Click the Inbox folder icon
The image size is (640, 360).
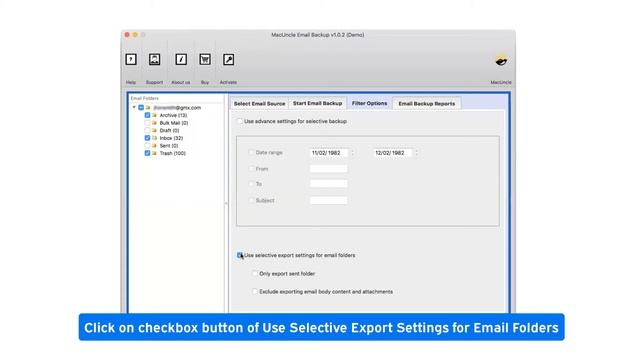[155, 138]
